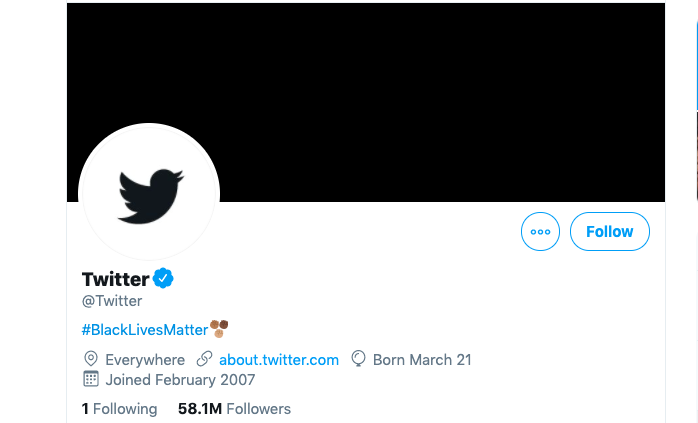Click the location pin icon
The image size is (698, 423).
91,359
